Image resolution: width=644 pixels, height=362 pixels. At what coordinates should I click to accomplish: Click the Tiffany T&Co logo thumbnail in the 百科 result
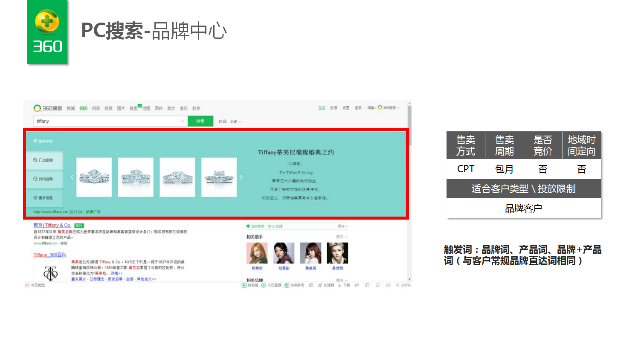pyautogui.click(x=50, y=273)
